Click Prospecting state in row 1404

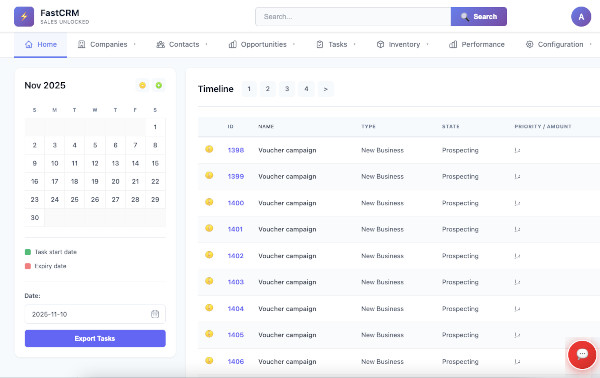click(x=460, y=309)
